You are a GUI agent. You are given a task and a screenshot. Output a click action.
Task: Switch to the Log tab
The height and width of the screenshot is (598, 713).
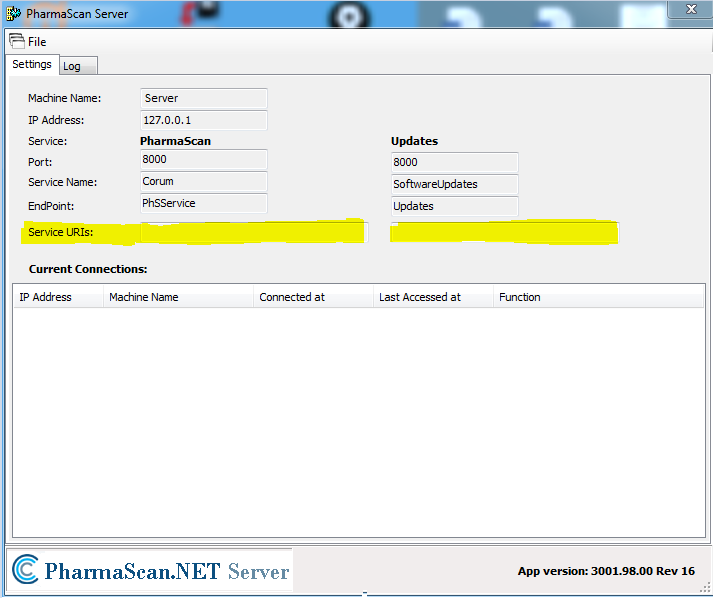click(x=72, y=66)
